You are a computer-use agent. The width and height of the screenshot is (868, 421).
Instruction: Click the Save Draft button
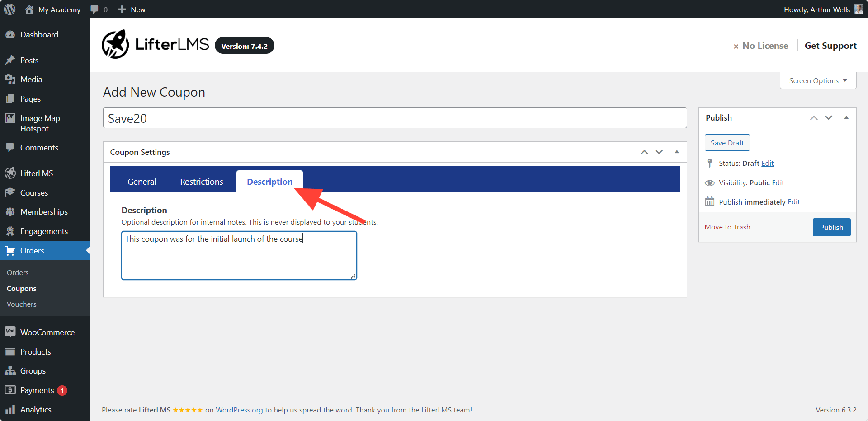click(727, 143)
